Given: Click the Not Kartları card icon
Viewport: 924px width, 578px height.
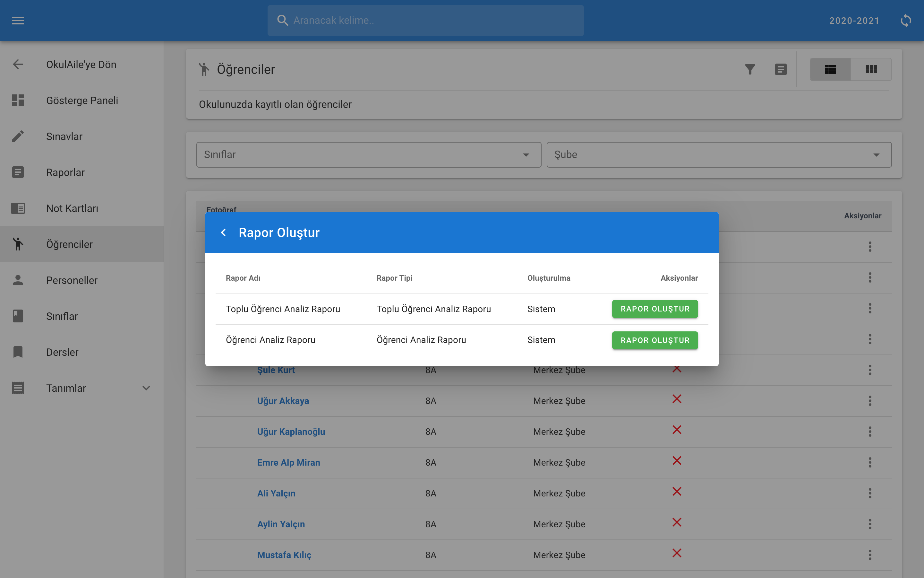Looking at the screenshot, I should coord(18,208).
